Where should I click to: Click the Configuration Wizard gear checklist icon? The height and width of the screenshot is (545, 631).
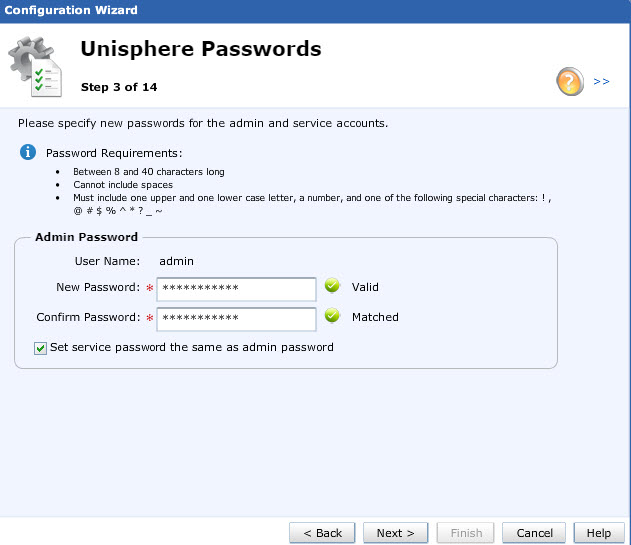tap(35, 67)
